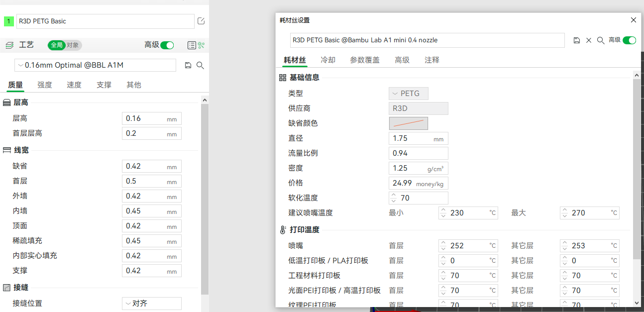
Task: Adjust 工程材料打印板 首层 stepper arrows
Action: [443, 276]
